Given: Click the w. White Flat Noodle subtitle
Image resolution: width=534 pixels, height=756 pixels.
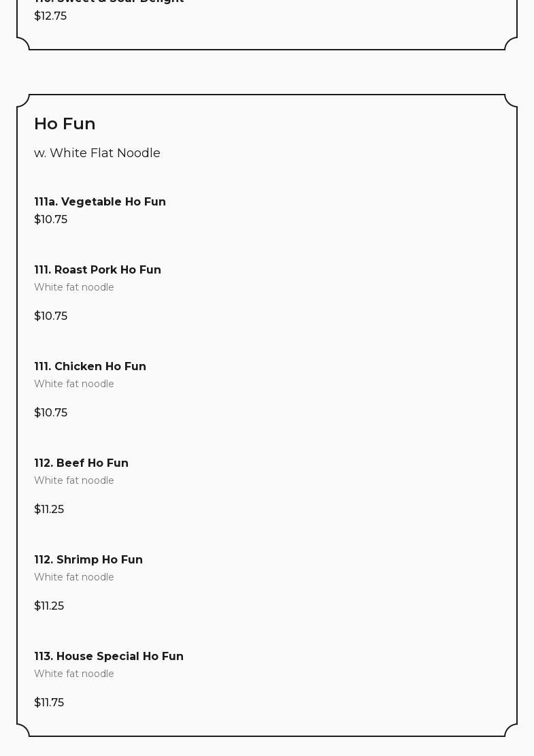Looking at the screenshot, I should [97, 153].
